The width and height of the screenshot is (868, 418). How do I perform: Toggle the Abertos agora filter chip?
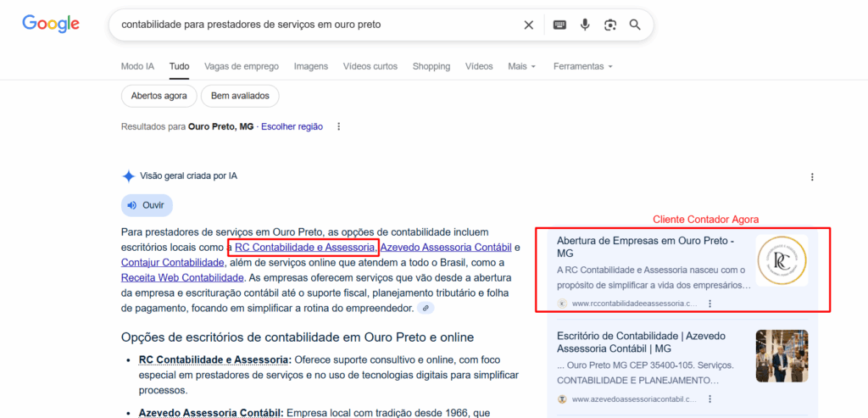(159, 96)
